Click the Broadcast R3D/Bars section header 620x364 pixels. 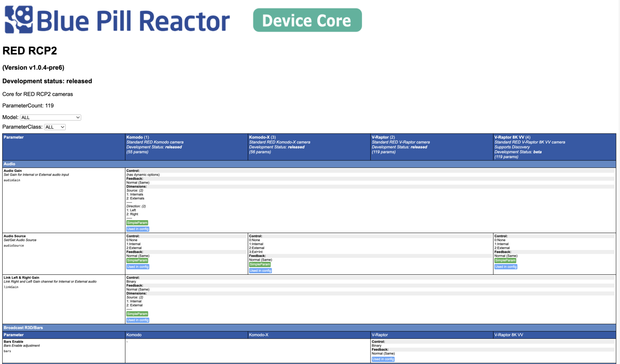(309, 327)
